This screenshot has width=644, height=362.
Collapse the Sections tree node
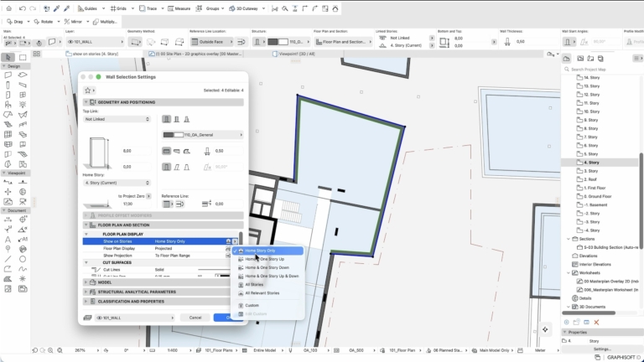[x=569, y=239]
